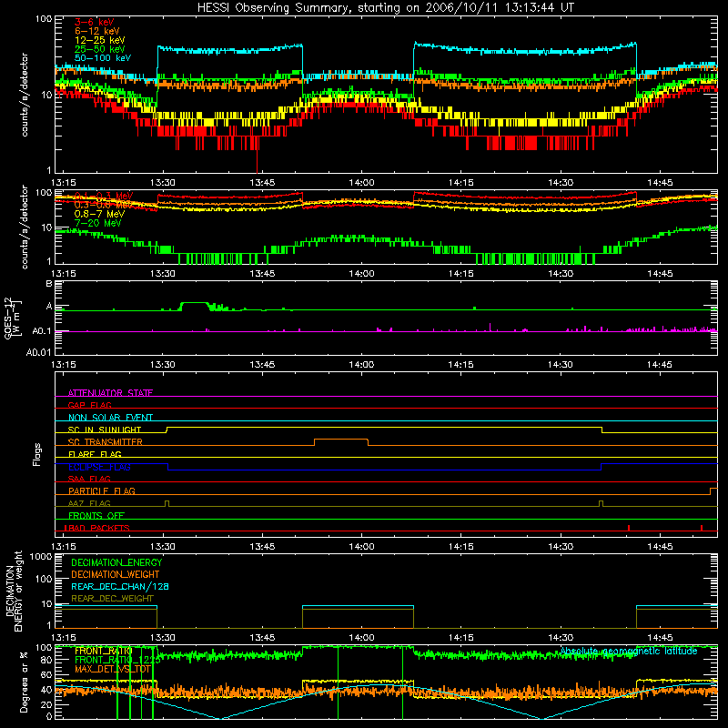The height and width of the screenshot is (728, 728).
Task: Click the 'A0.1' tick label on GOES axis
Action: (42, 331)
